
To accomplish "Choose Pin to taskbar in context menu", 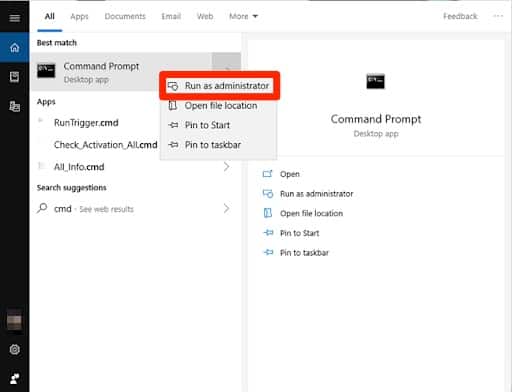I will 218,145.
